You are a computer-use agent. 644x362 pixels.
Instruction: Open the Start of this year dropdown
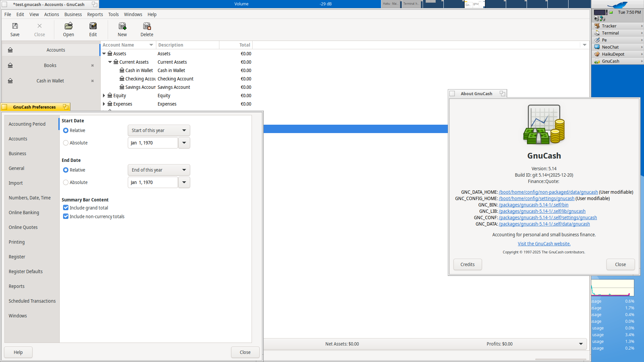tap(159, 130)
